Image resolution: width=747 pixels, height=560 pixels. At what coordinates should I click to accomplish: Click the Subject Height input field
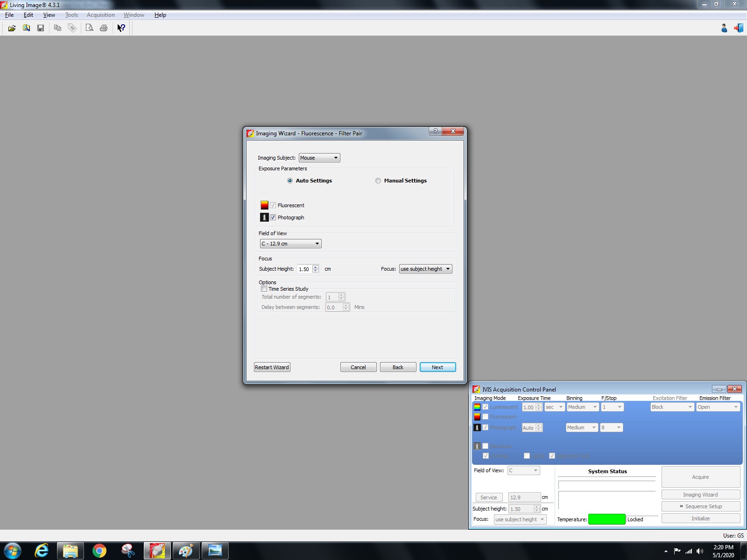click(x=305, y=269)
